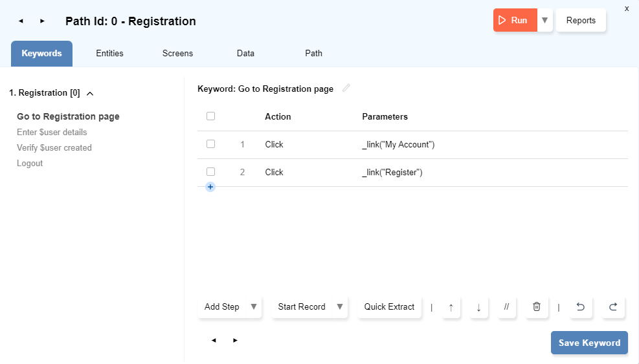Click the Save Keyword button
The height and width of the screenshot is (364, 639).
click(x=589, y=343)
